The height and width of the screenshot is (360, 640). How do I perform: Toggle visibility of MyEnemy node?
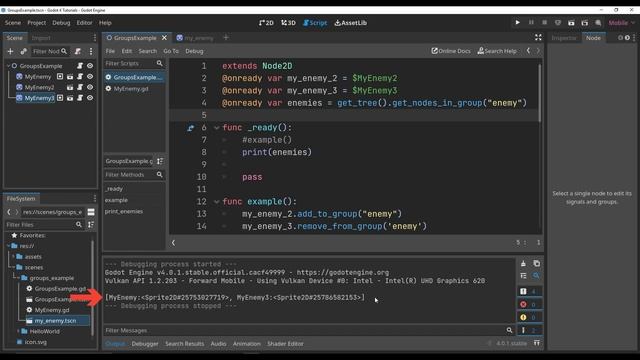(x=90, y=76)
